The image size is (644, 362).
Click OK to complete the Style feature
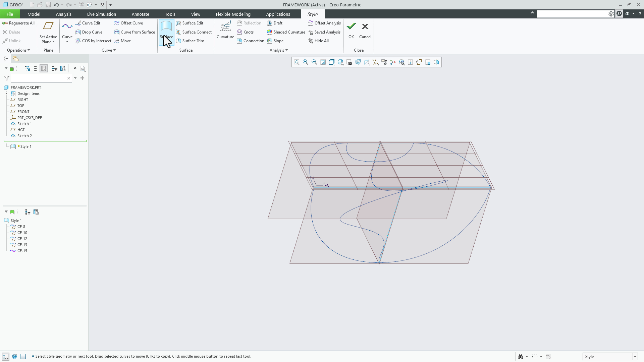point(351,30)
